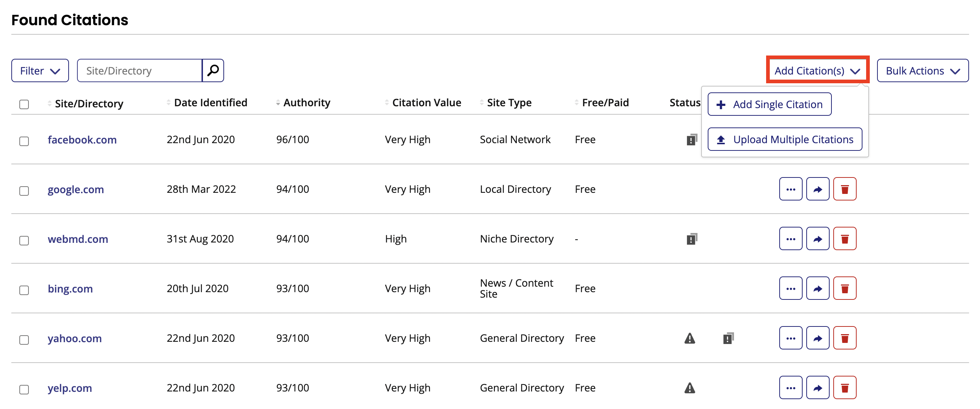Viewport: 980px width, 409px height.
Task: Open more options for bing.com row
Action: (x=791, y=288)
